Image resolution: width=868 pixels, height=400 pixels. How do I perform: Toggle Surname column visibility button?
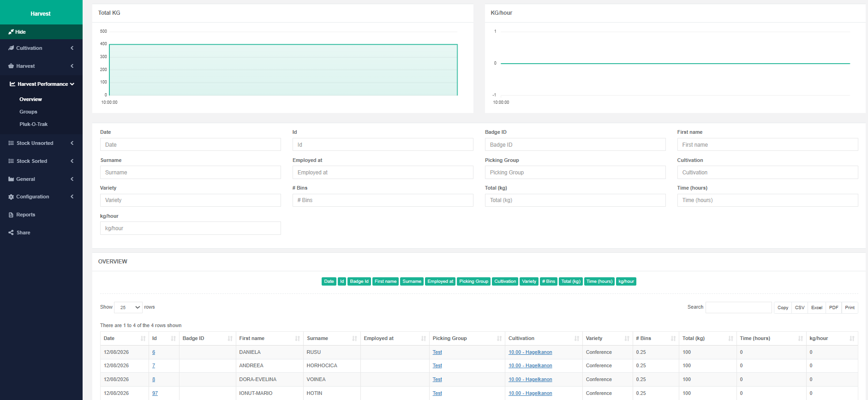click(x=412, y=281)
